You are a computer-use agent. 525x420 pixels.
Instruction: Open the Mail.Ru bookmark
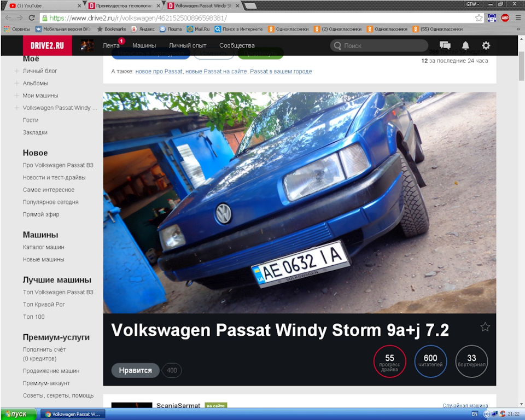[198, 29]
